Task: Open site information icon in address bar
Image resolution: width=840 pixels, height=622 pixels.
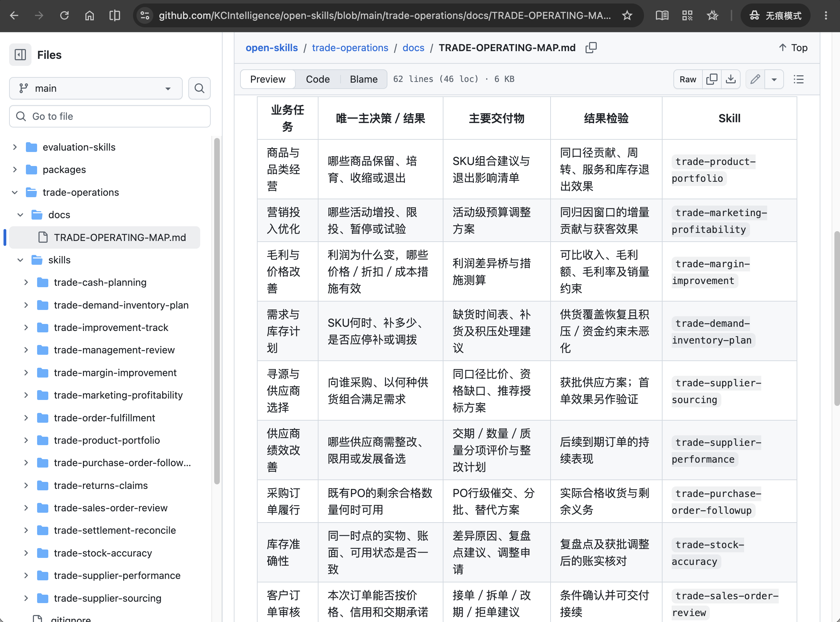Action: (145, 15)
